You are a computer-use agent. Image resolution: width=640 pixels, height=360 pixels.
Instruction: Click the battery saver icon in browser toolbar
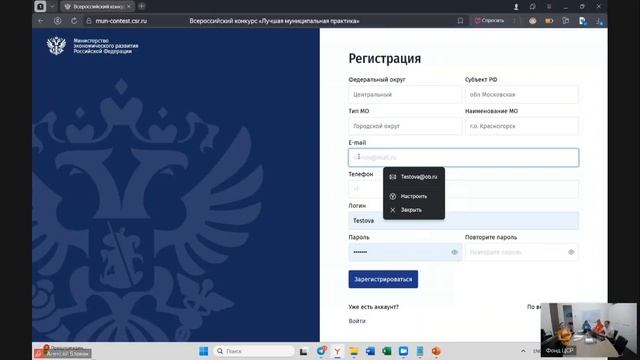(x=549, y=20)
